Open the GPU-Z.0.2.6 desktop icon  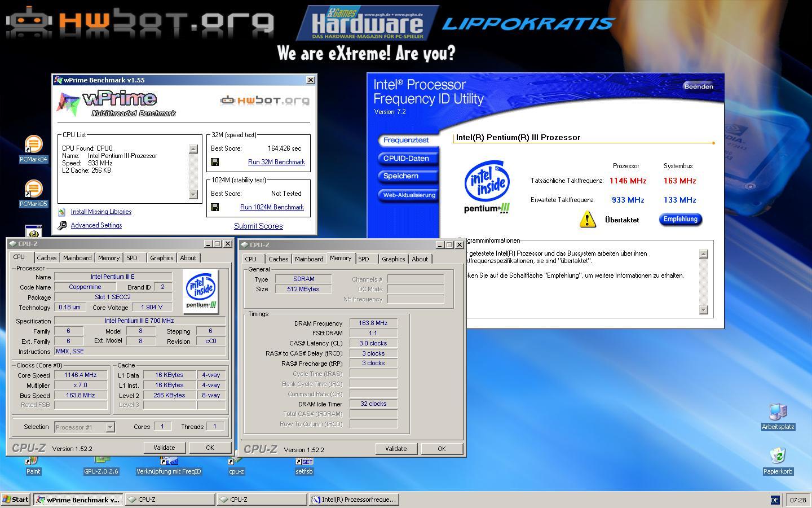(x=101, y=466)
